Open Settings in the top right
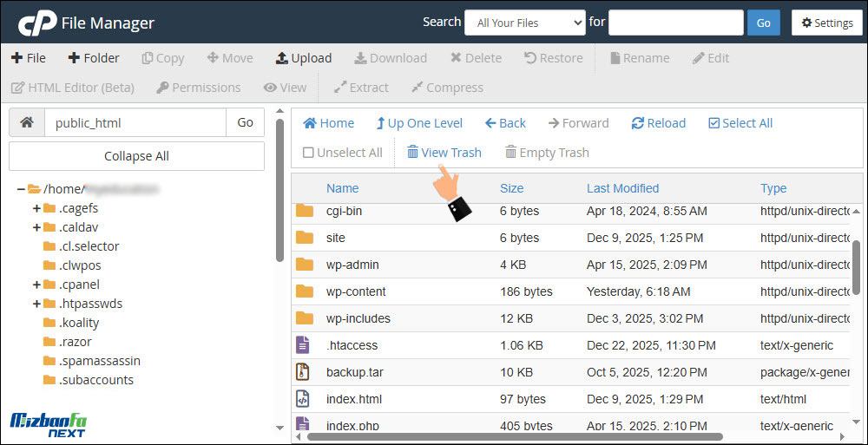The image size is (868, 445). (x=826, y=23)
